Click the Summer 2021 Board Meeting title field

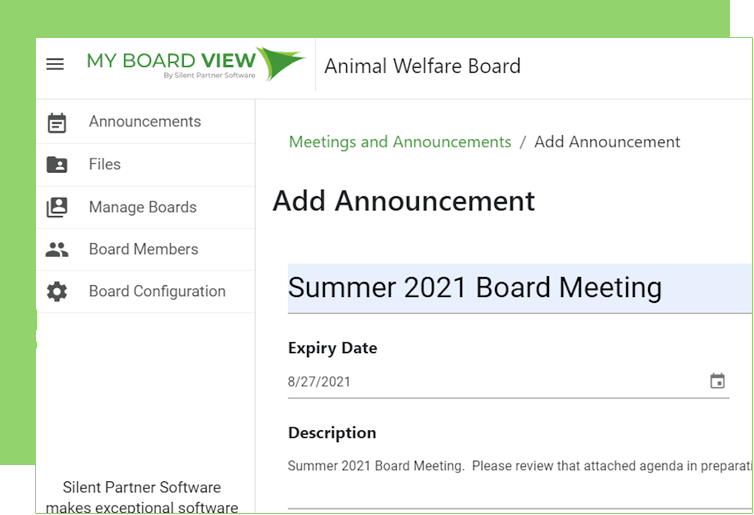(x=475, y=288)
